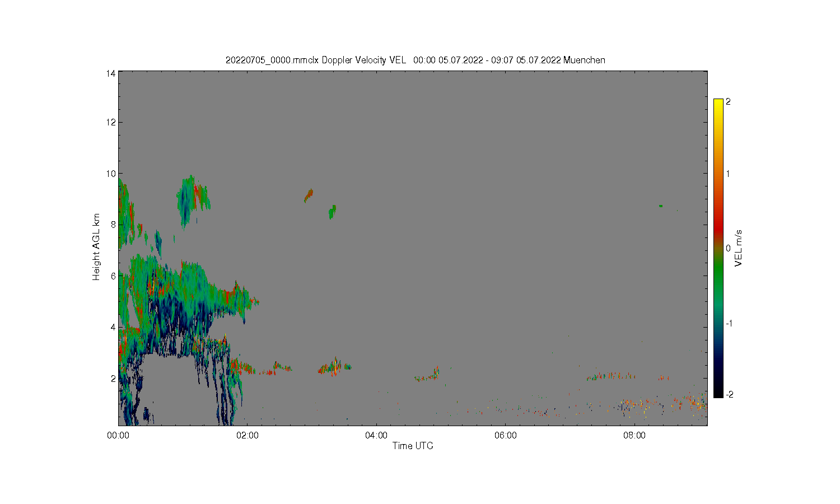Viewport: 840px width, 504px height.
Task: Click the height axis tick label 2
Action: click(x=114, y=379)
